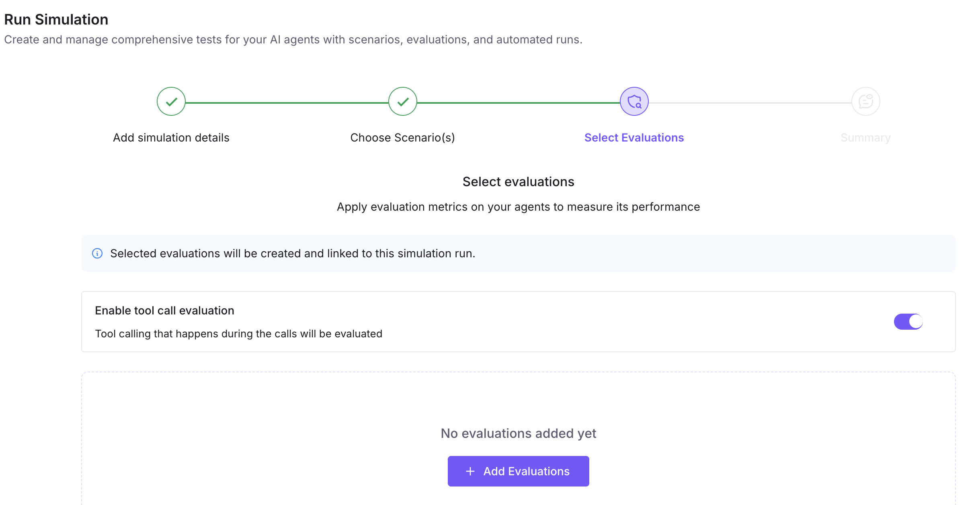Navigate to the Summary step
The width and height of the screenshot is (980, 505).
click(x=866, y=137)
